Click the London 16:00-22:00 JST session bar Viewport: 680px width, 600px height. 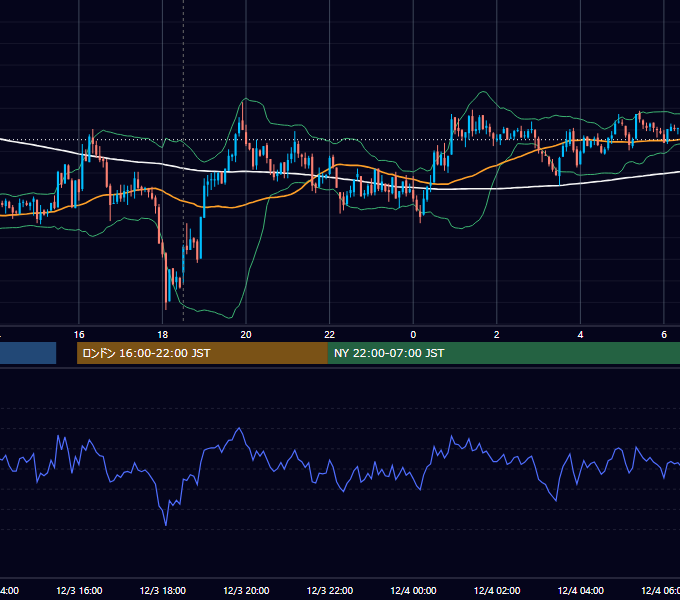point(202,353)
